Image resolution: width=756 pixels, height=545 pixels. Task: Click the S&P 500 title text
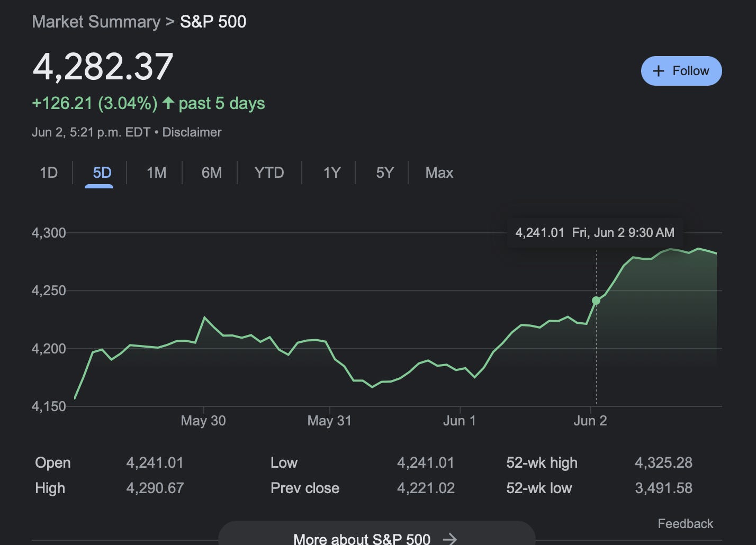point(213,22)
